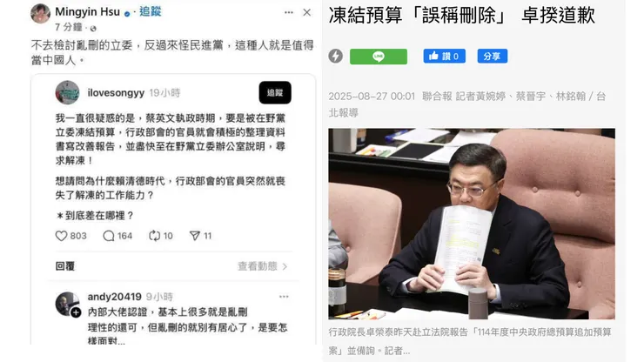Image resolution: width=644 pixels, height=362 pixels.
Task: Open the andy20419 profile username
Action: click(114, 297)
